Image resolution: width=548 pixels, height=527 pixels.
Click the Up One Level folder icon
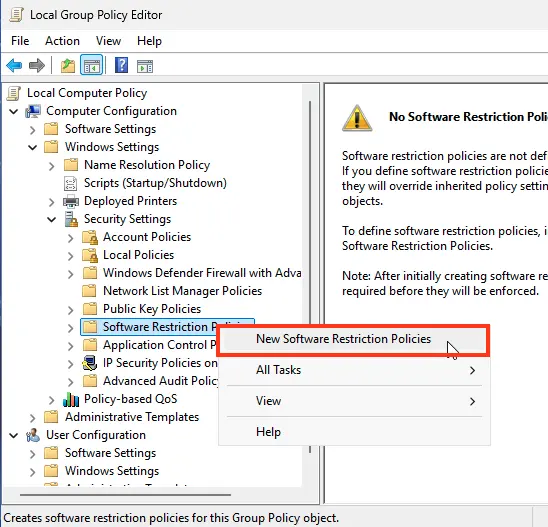(x=67, y=66)
